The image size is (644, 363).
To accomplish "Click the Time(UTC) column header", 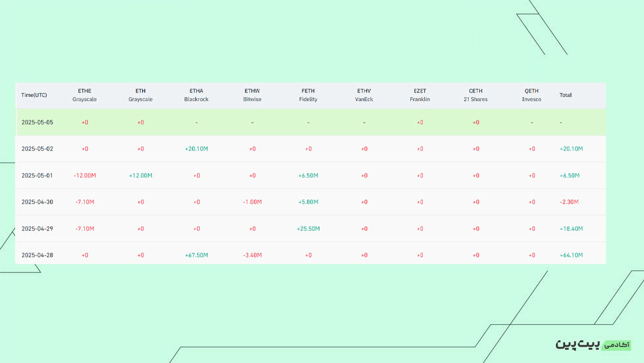I will (x=34, y=95).
